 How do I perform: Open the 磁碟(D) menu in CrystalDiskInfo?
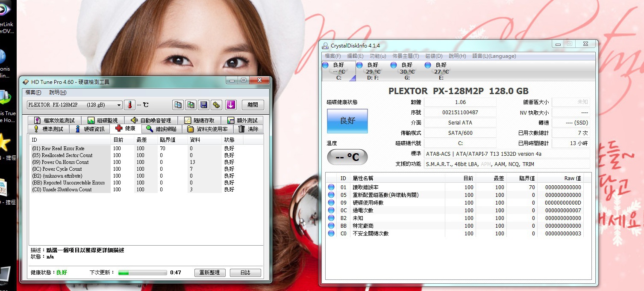434,56
